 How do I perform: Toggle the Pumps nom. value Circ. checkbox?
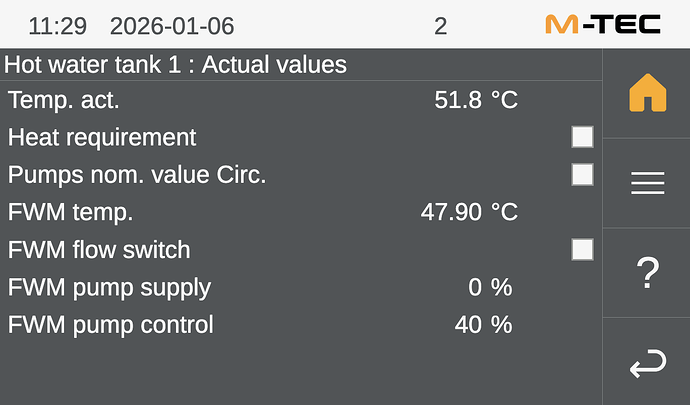582,174
